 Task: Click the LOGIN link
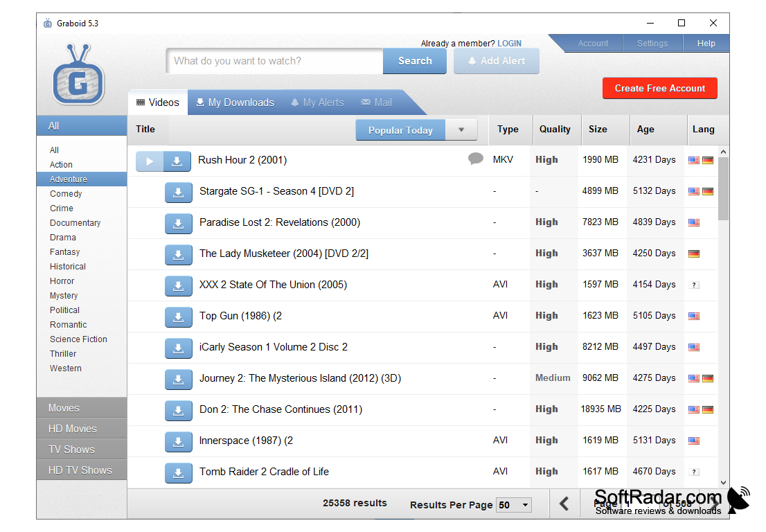coord(510,43)
